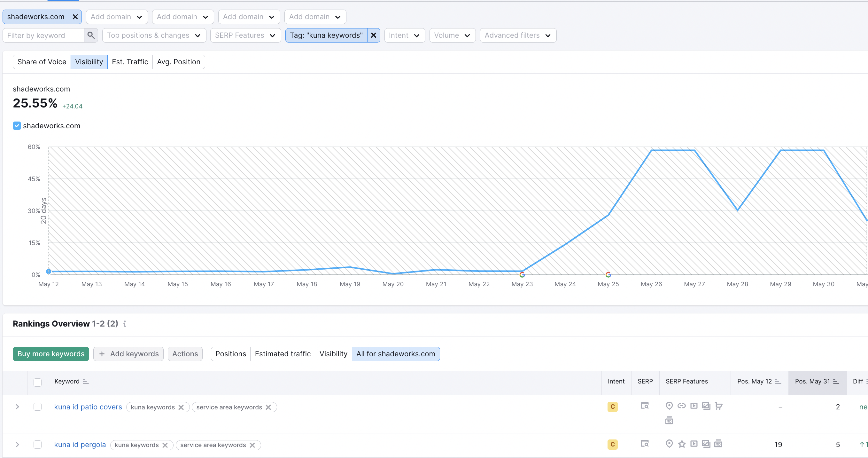Screen dimensions: 868x458
Task: Open the Advanced filters dropdown
Action: [x=518, y=36]
